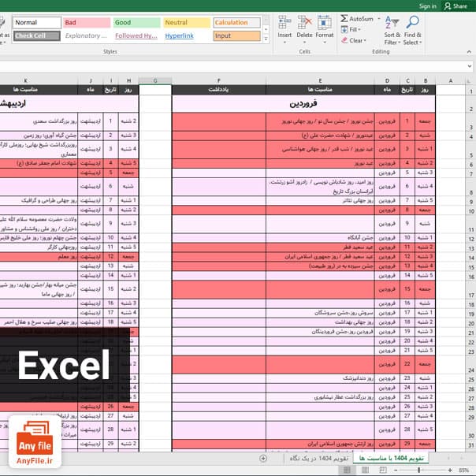Image resolution: width=476 pixels, height=476 pixels.
Task: Switch to Page Break Preview icon
Action: (x=383, y=470)
